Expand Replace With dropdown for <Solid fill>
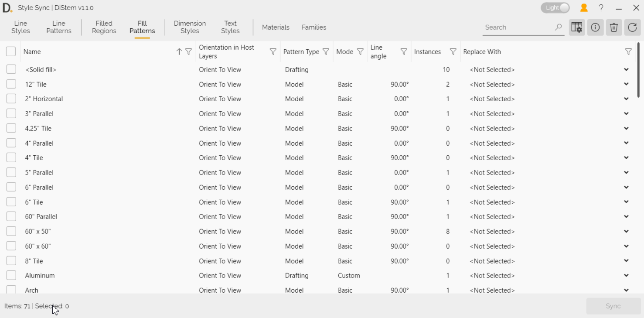This screenshot has height=318, width=644. click(x=626, y=70)
